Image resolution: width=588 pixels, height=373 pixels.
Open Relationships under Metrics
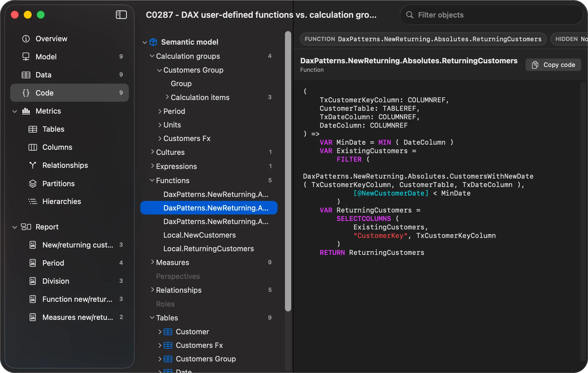(x=70, y=165)
